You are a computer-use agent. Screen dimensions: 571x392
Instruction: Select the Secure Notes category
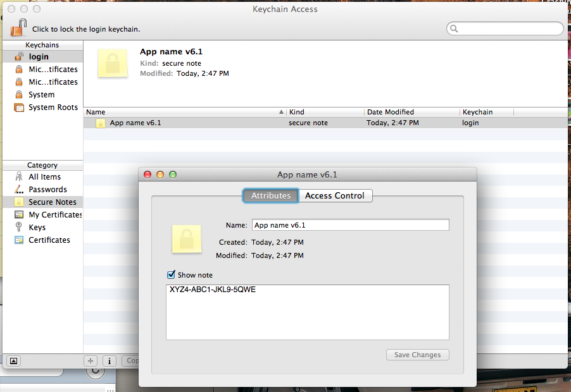(42, 202)
